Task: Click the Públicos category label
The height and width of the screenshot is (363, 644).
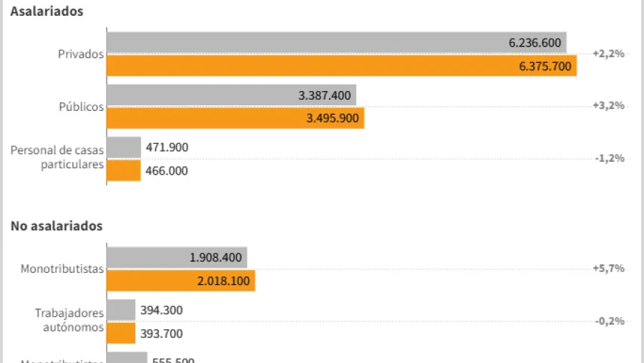Action: point(81,106)
